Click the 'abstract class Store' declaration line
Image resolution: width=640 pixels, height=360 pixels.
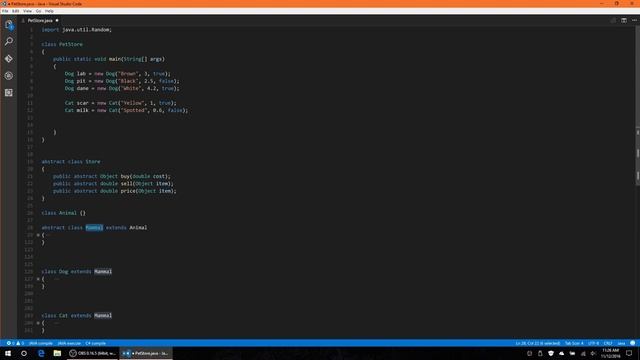coord(71,162)
